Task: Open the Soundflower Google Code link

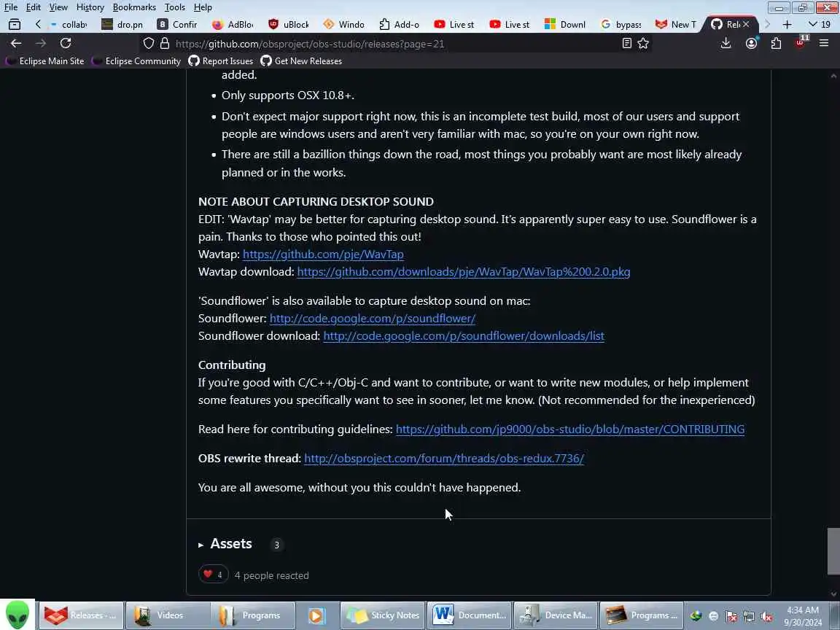Action: tap(373, 318)
